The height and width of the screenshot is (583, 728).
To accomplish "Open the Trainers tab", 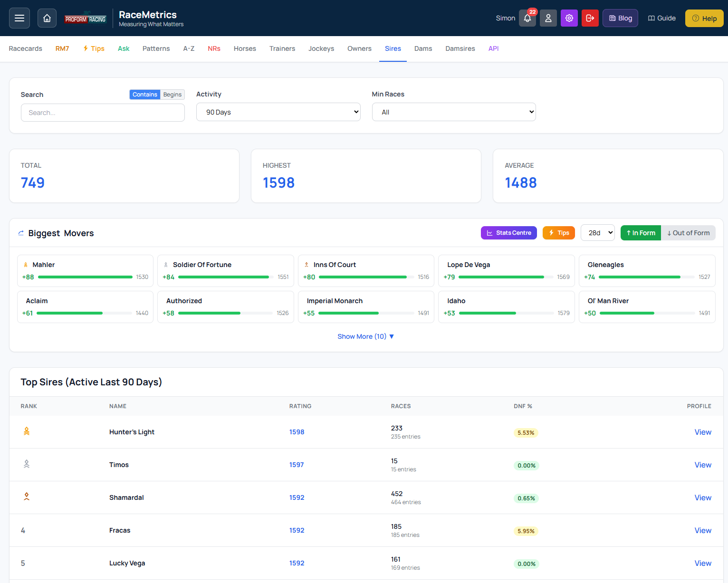I will pyautogui.click(x=282, y=48).
